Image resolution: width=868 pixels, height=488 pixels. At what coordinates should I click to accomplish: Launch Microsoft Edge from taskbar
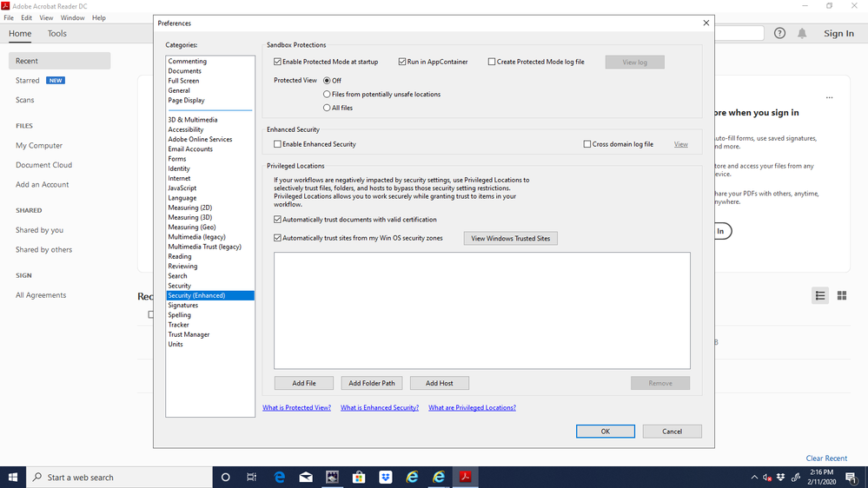[x=279, y=477]
